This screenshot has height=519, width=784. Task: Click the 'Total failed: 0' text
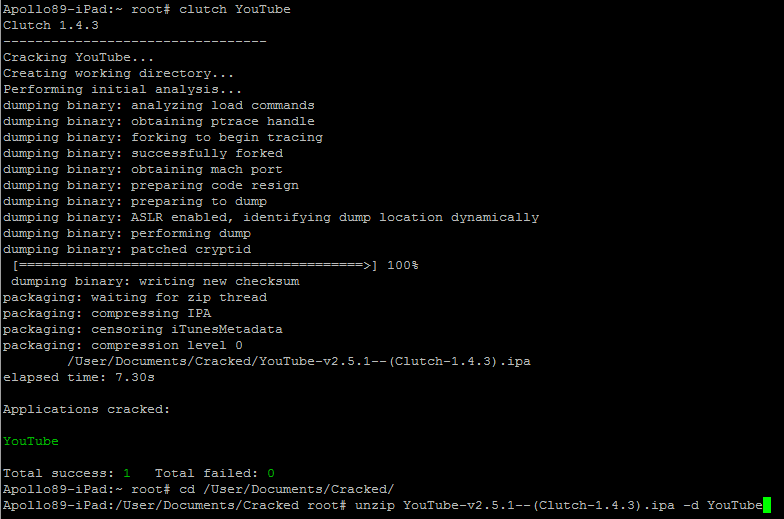214,473
